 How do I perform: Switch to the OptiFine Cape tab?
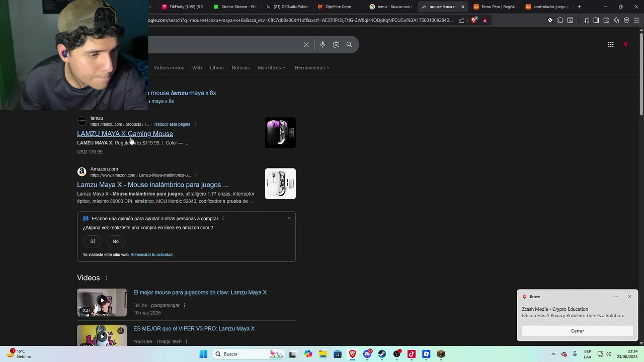[x=339, y=7]
